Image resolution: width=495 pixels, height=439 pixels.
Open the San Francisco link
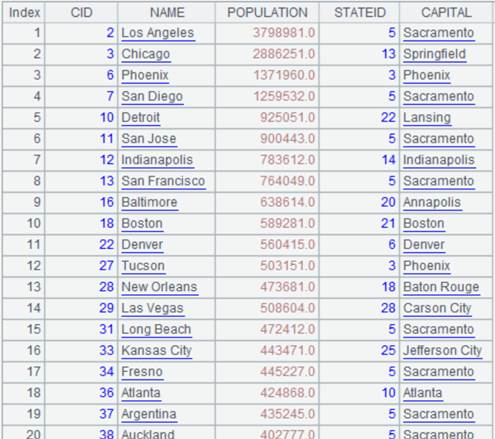coord(163,181)
